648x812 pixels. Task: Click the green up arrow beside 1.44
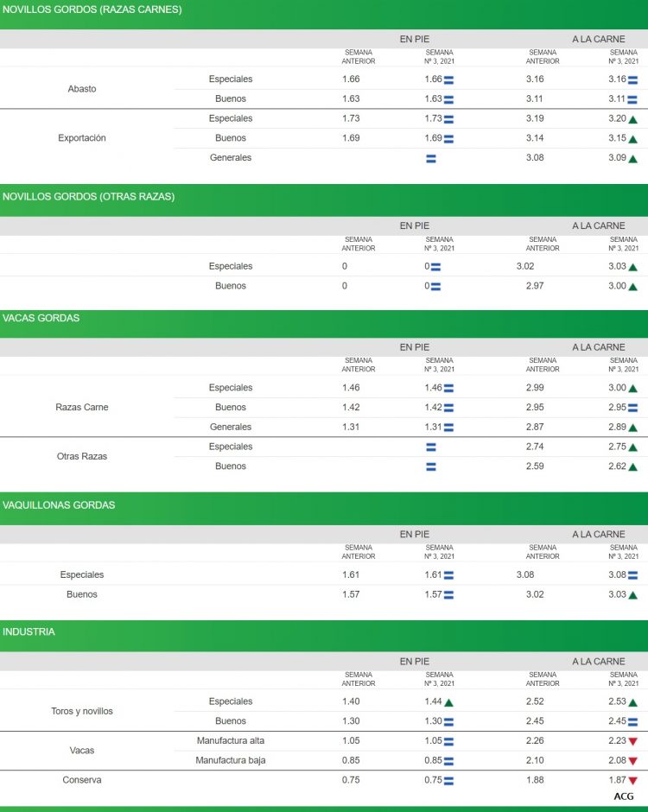(x=448, y=702)
